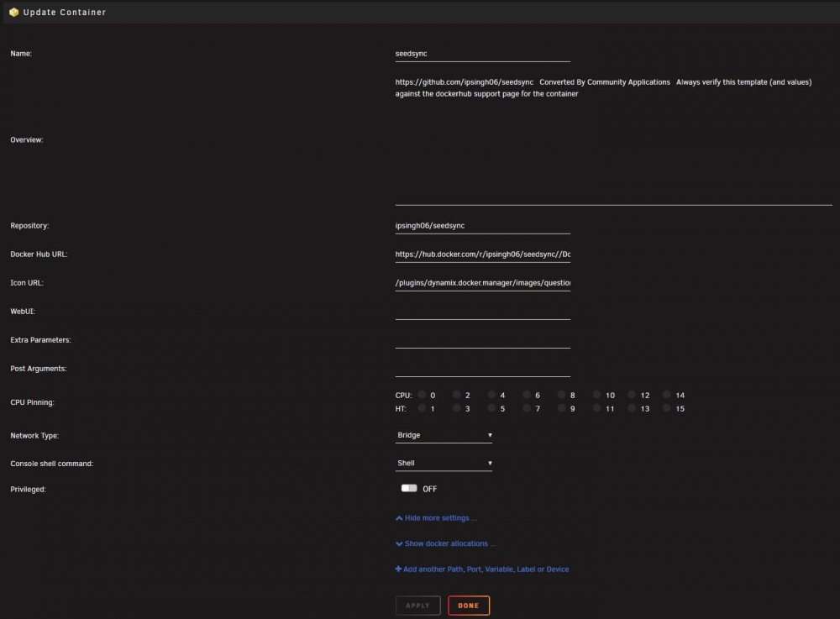Click the "Post Arguments:" label
Viewport: 840px width, 619px height.
coord(38,369)
